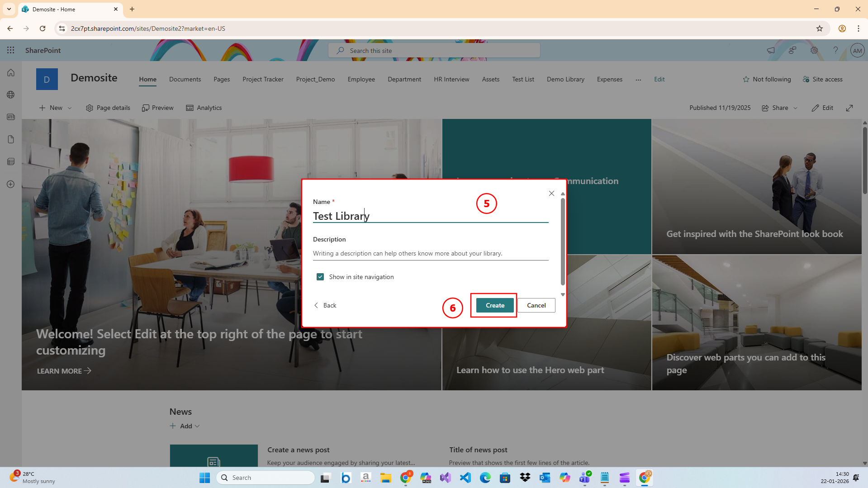Click the Preview page button
This screenshot has height=488, width=868.
click(157, 108)
